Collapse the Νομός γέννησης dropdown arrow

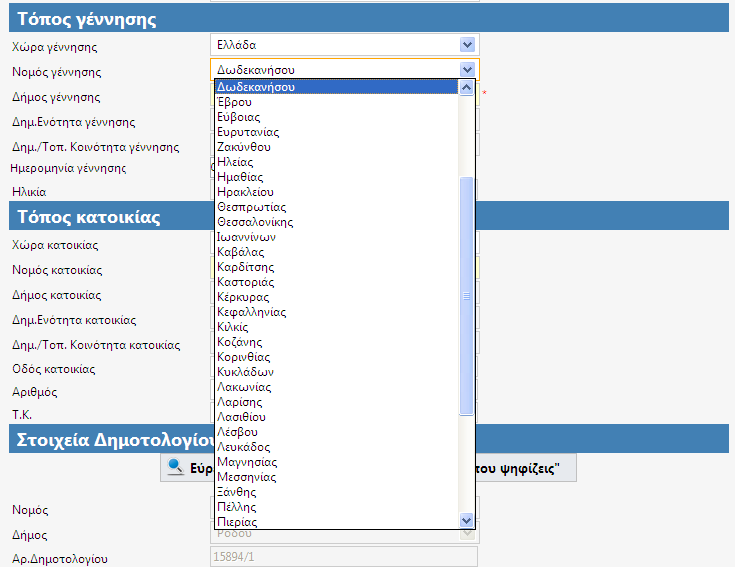tap(467, 70)
